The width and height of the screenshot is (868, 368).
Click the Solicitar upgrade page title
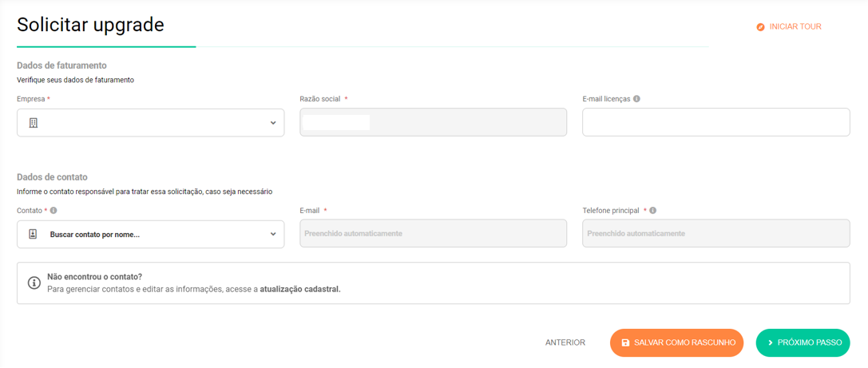tap(90, 25)
